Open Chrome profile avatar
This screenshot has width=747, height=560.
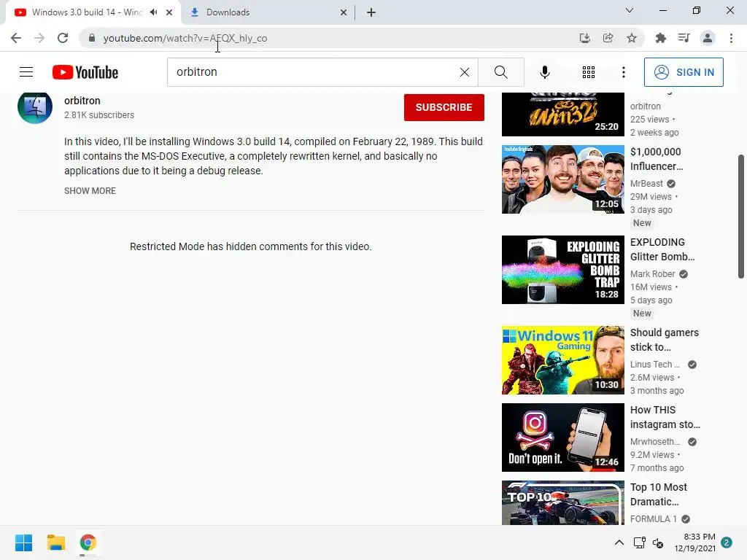708,38
